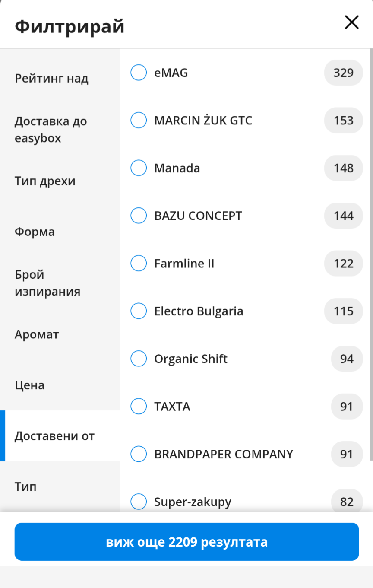Screen dimensions: 373x588
Task: Switch to Тип дрехи filter category
Action: tap(45, 181)
